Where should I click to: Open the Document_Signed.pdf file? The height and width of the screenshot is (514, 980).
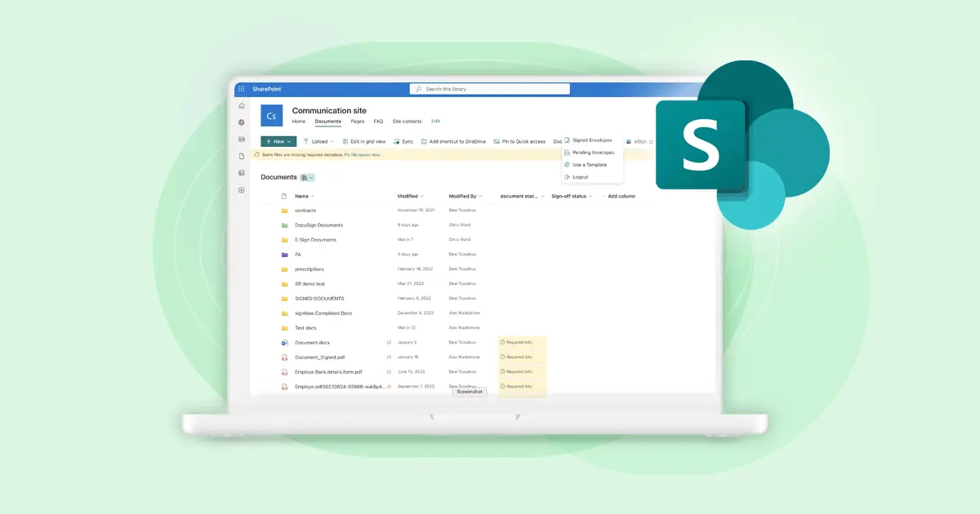point(319,357)
